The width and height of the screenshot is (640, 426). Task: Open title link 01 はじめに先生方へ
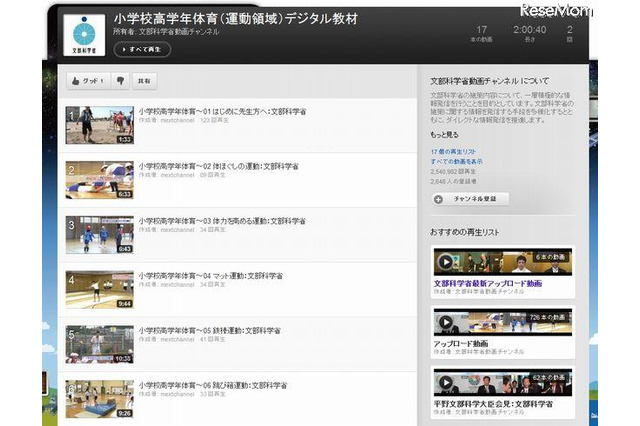click(x=222, y=111)
